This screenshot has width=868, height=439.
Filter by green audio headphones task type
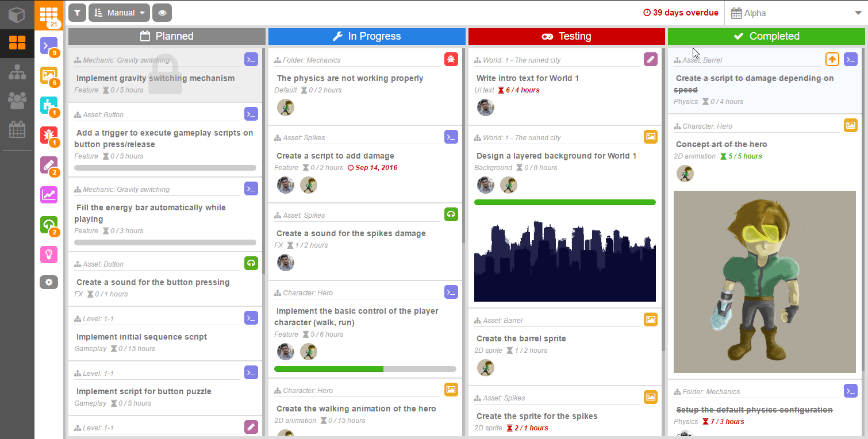pos(49,225)
